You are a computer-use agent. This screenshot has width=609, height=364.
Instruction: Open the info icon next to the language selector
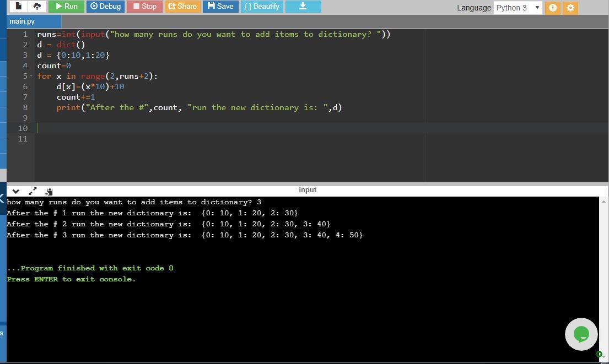coord(552,8)
